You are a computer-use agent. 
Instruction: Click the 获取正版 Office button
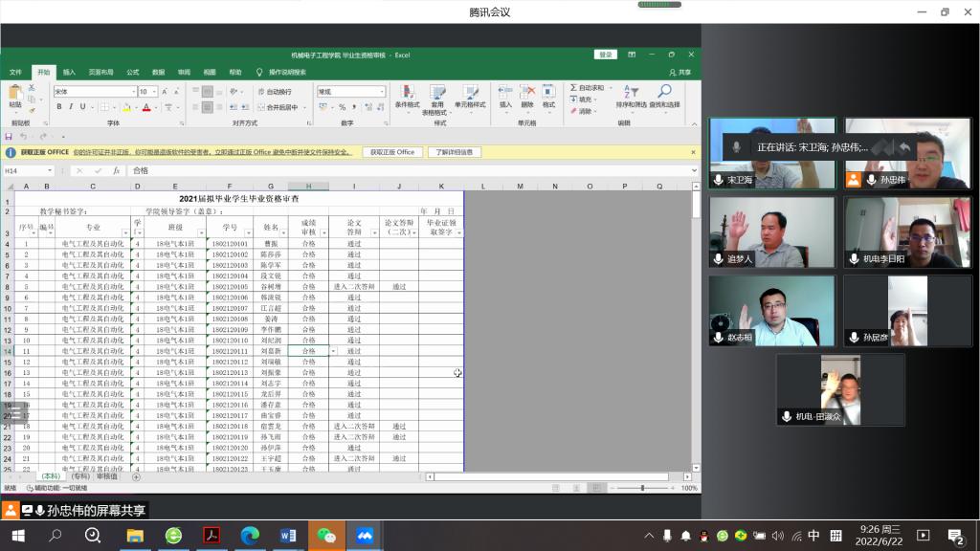[x=391, y=152]
